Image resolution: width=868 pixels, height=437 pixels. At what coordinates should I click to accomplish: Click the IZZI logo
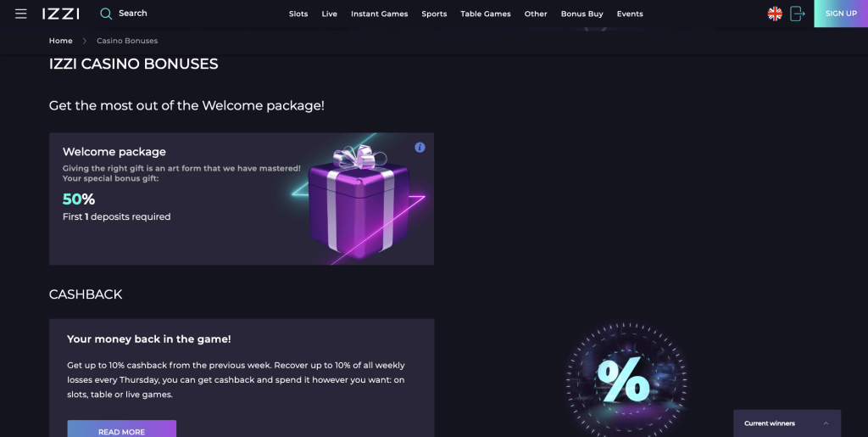(61, 14)
